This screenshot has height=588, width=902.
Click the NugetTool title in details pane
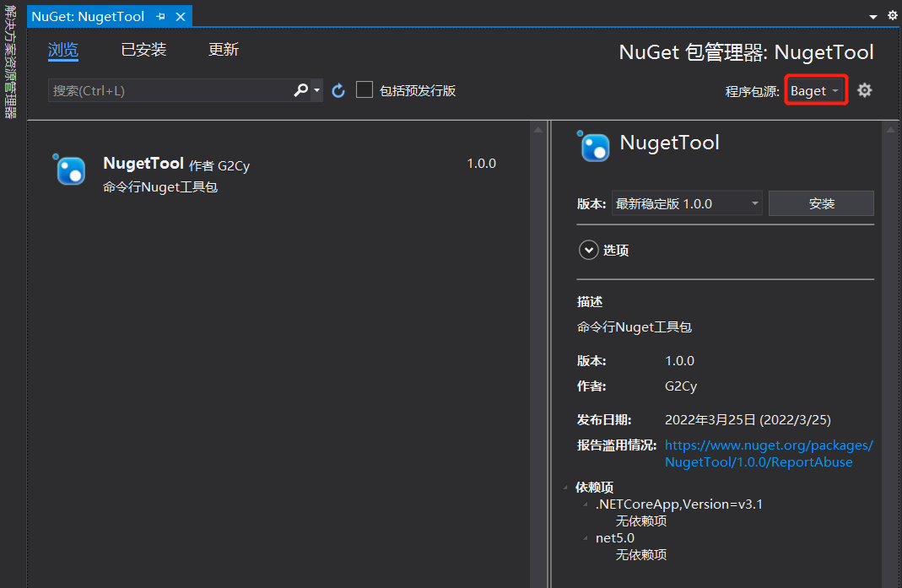point(670,143)
